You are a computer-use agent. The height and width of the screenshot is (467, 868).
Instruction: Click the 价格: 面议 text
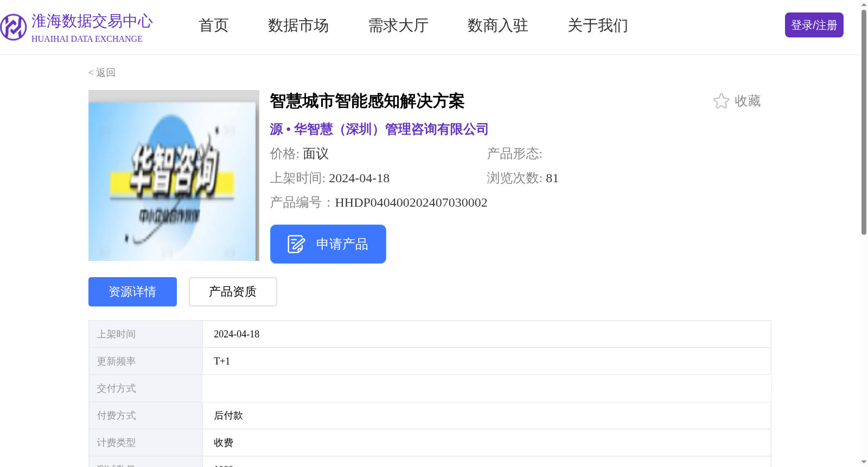pyautogui.click(x=299, y=153)
